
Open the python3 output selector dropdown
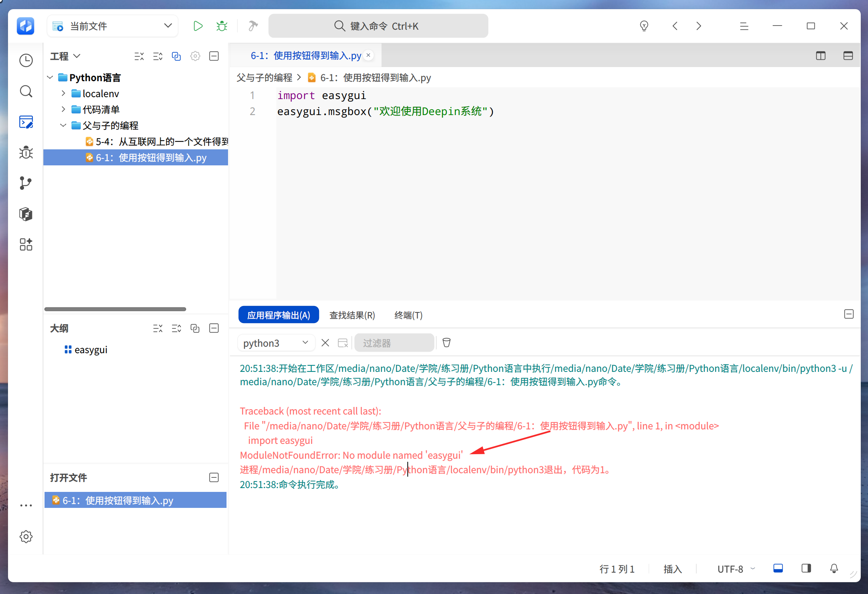pyautogui.click(x=276, y=343)
